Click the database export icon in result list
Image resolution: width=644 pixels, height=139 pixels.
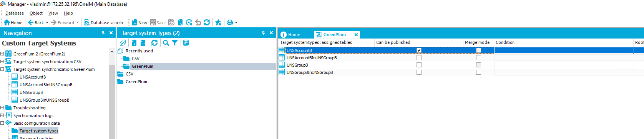pyautogui.click(x=186, y=43)
